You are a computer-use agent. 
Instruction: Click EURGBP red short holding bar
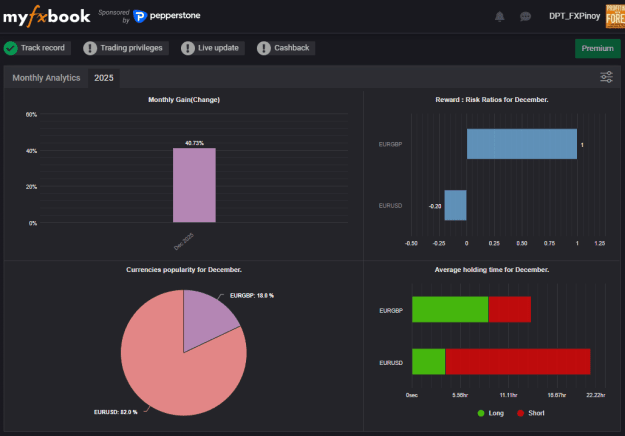pyautogui.click(x=509, y=309)
